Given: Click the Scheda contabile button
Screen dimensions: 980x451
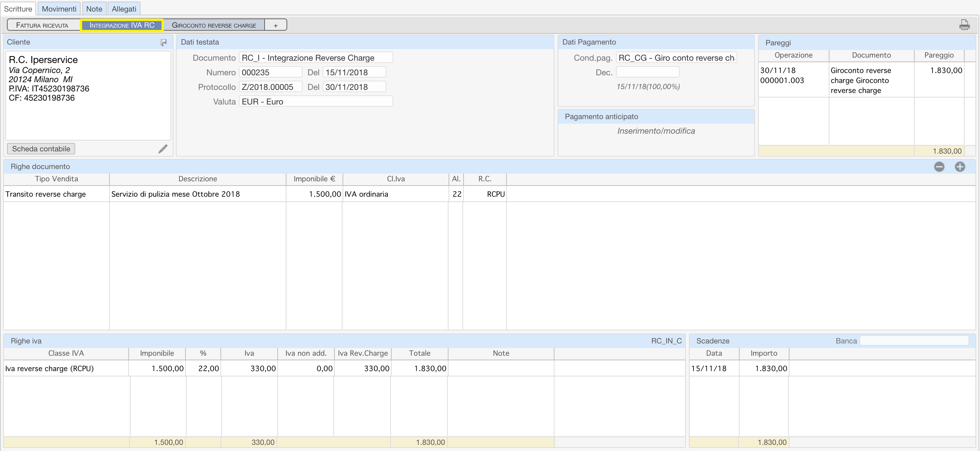Looking at the screenshot, I should pyautogui.click(x=41, y=149).
